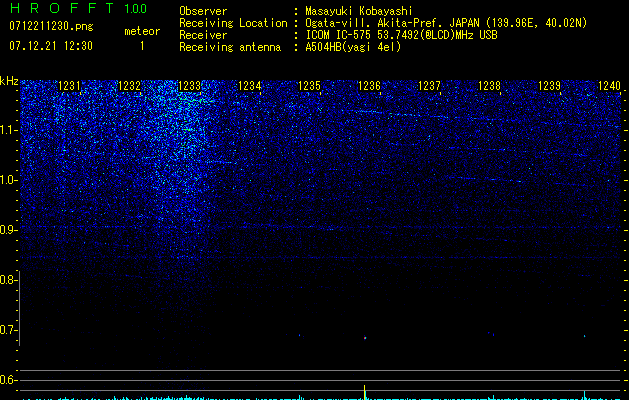Image resolution: width=629 pixels, height=400 pixels.
Task: Select version number 1.0.0
Action: pyautogui.click(x=135, y=9)
